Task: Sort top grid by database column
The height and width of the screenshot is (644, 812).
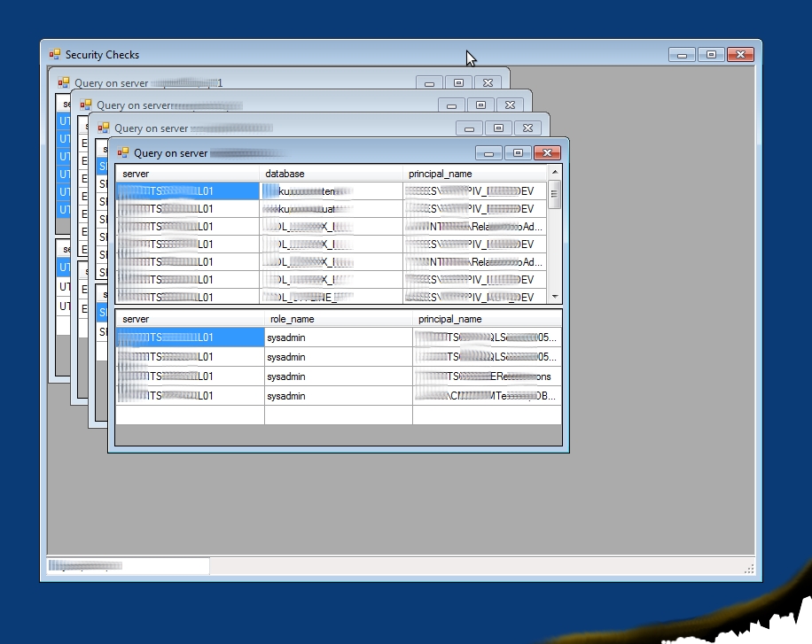Action: pos(330,174)
